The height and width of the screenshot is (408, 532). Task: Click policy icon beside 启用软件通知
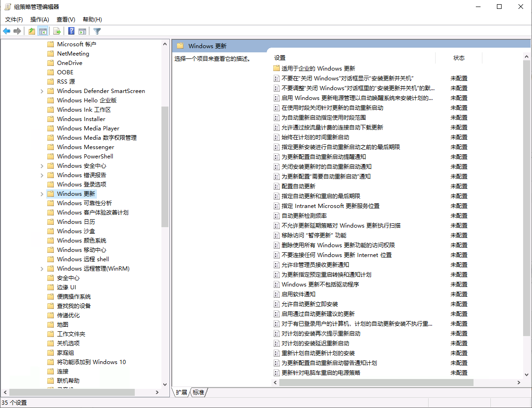click(x=277, y=294)
